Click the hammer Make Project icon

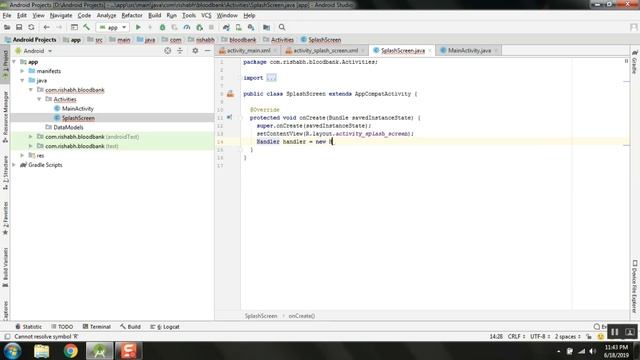(x=87, y=27)
